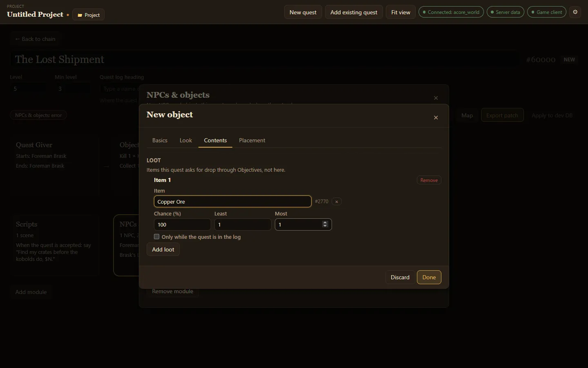The image size is (588, 368).
Task: Switch to the Look tab
Action: click(x=186, y=140)
